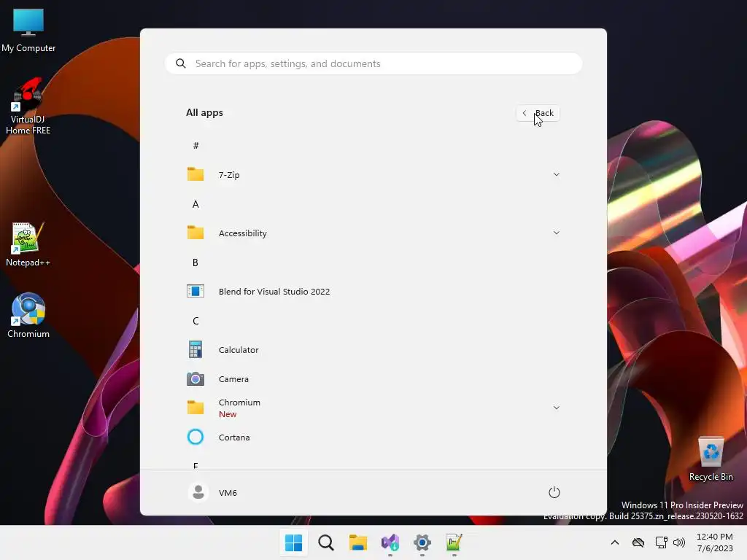
Task: Click the VM6 user avatar icon
Action: pos(198,492)
